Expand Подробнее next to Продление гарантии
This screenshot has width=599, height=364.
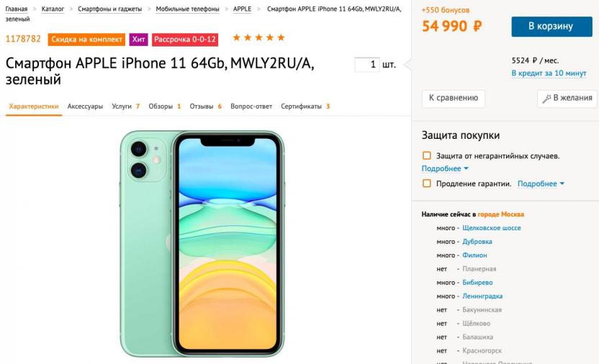click(541, 184)
